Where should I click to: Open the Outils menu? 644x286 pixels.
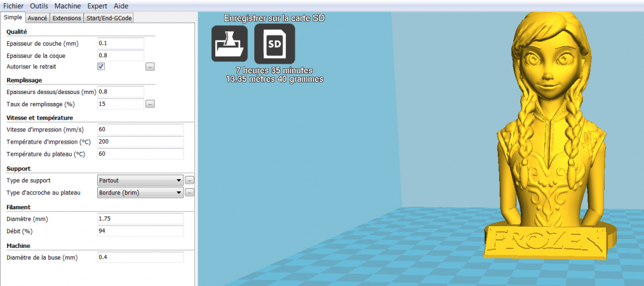39,6
